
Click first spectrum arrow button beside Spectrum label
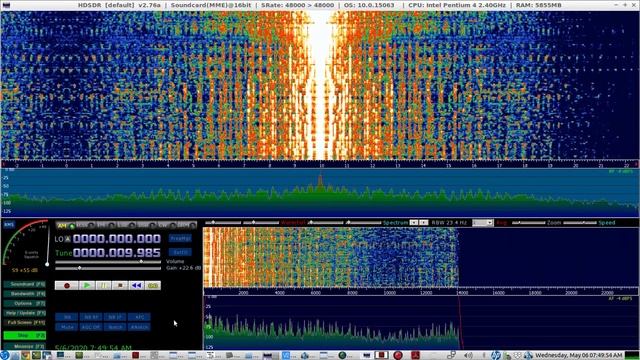(x=414, y=222)
